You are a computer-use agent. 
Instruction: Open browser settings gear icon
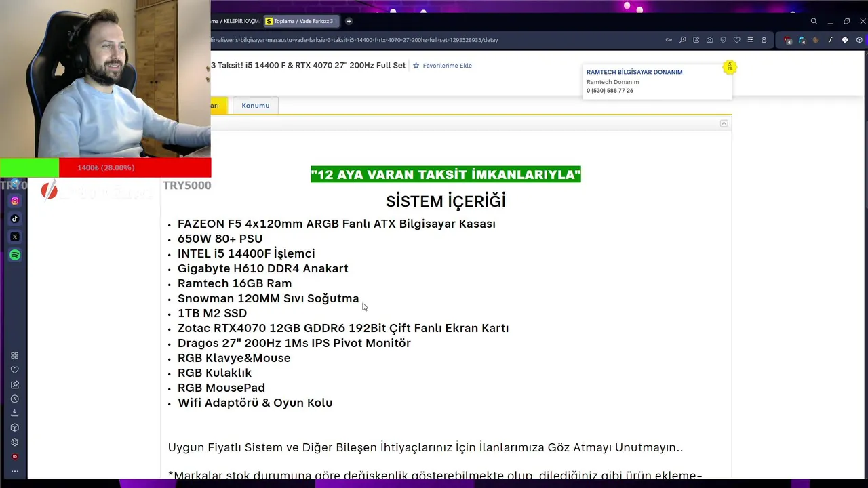(x=14, y=442)
